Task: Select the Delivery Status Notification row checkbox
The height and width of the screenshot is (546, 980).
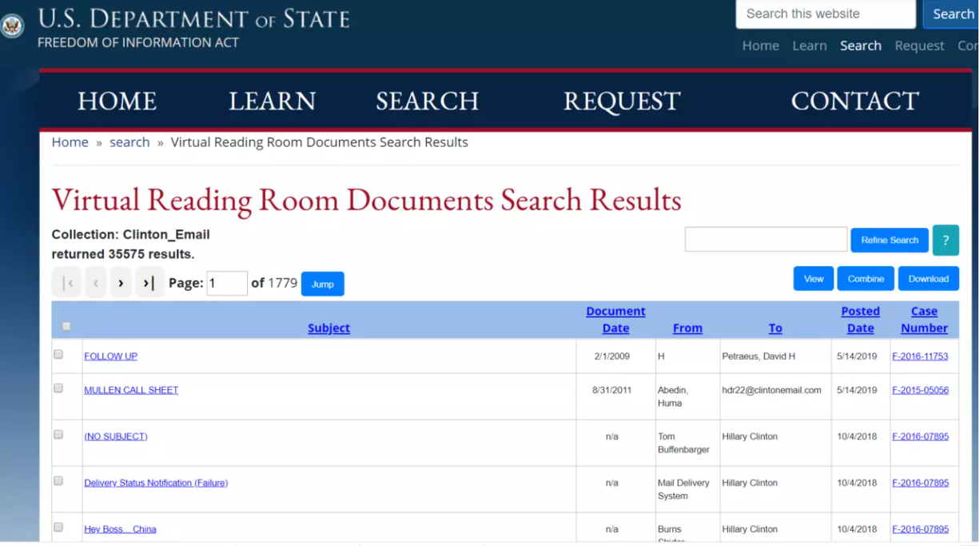Action: tap(58, 480)
